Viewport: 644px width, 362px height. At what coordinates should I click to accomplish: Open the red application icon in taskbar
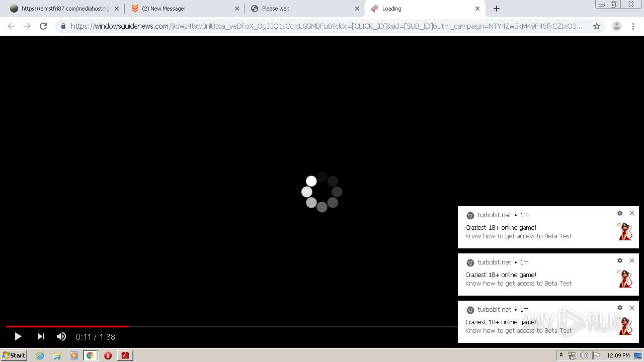125,355
